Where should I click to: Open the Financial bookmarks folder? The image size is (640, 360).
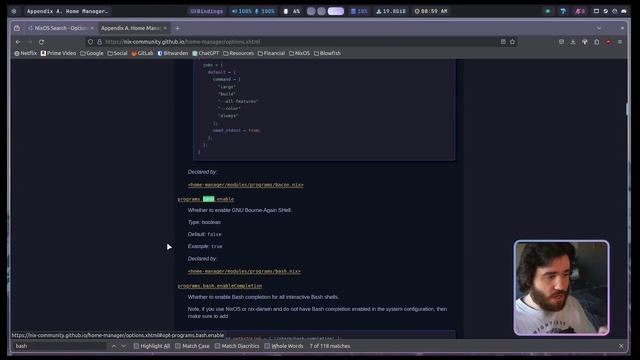(271, 53)
